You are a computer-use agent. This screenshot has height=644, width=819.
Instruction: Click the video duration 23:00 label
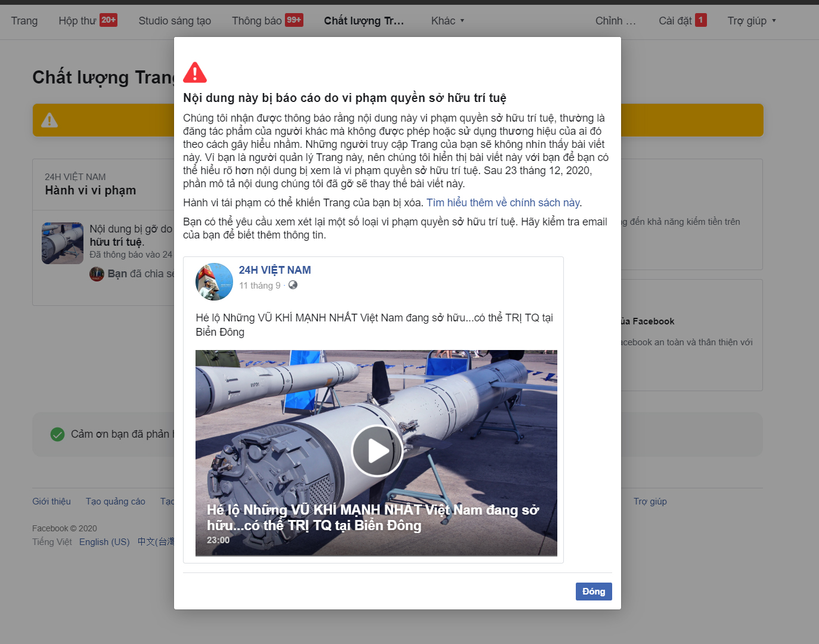click(x=218, y=540)
